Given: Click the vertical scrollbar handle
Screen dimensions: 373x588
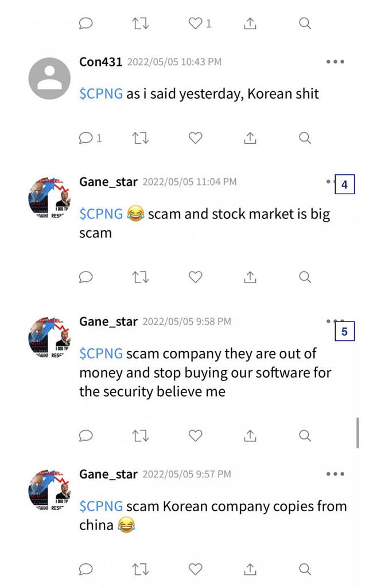Looking at the screenshot, I should (x=358, y=433).
